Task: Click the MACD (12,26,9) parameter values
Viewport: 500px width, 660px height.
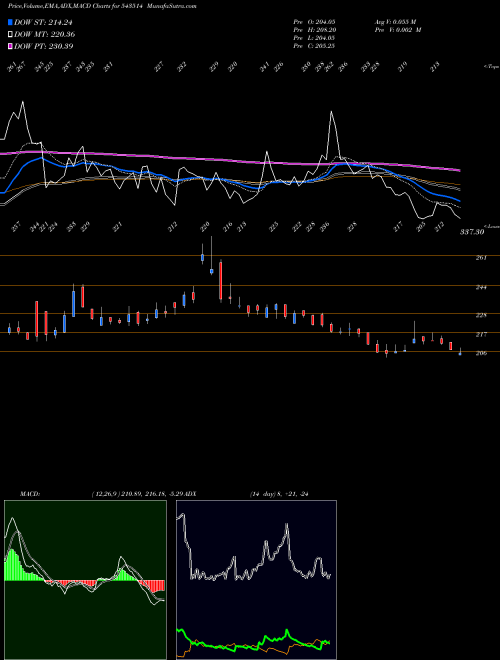Action: click(136, 494)
